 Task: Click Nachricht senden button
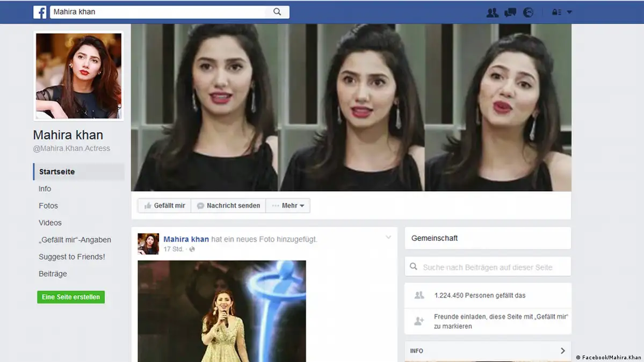(228, 206)
